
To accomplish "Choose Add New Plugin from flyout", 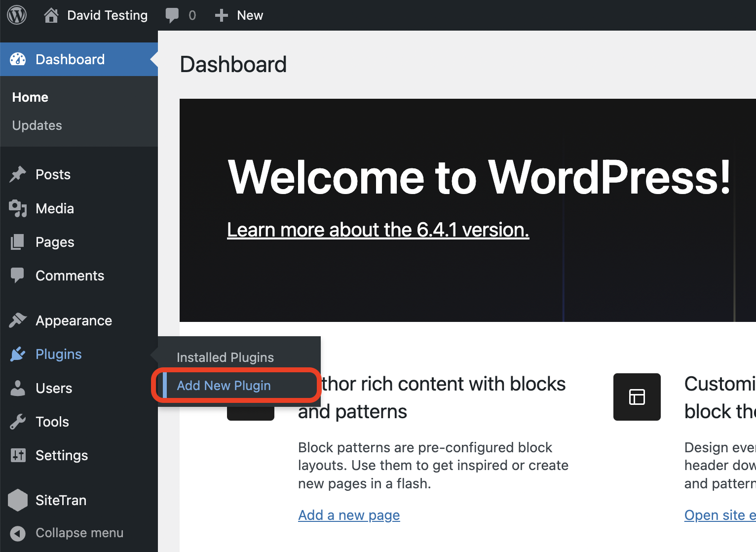I will pyautogui.click(x=224, y=386).
